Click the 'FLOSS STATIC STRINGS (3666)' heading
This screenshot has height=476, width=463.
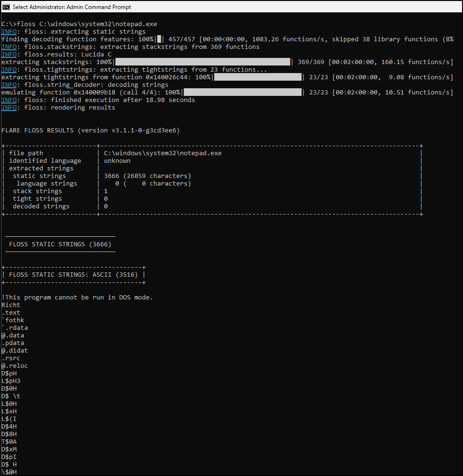(60, 244)
